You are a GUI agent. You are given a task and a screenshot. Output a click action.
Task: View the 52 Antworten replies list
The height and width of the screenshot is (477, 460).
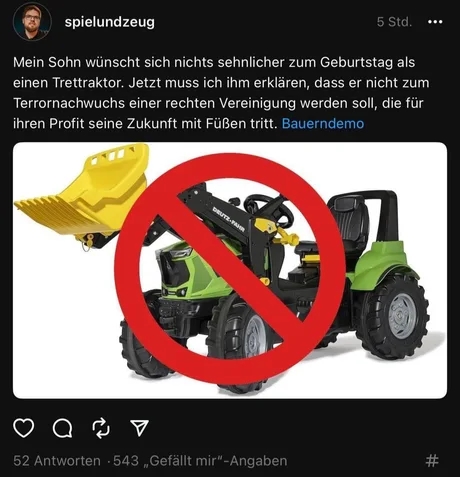tap(57, 461)
